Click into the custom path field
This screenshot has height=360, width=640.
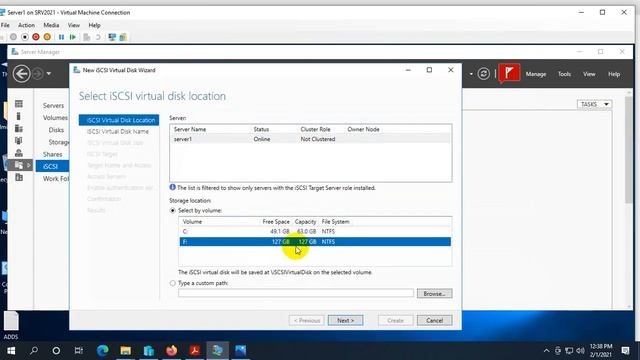296,293
